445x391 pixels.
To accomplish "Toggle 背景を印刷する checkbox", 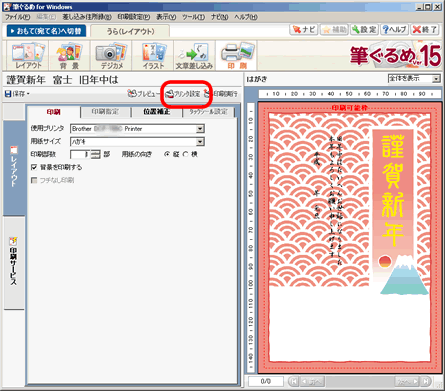I will tap(34, 167).
